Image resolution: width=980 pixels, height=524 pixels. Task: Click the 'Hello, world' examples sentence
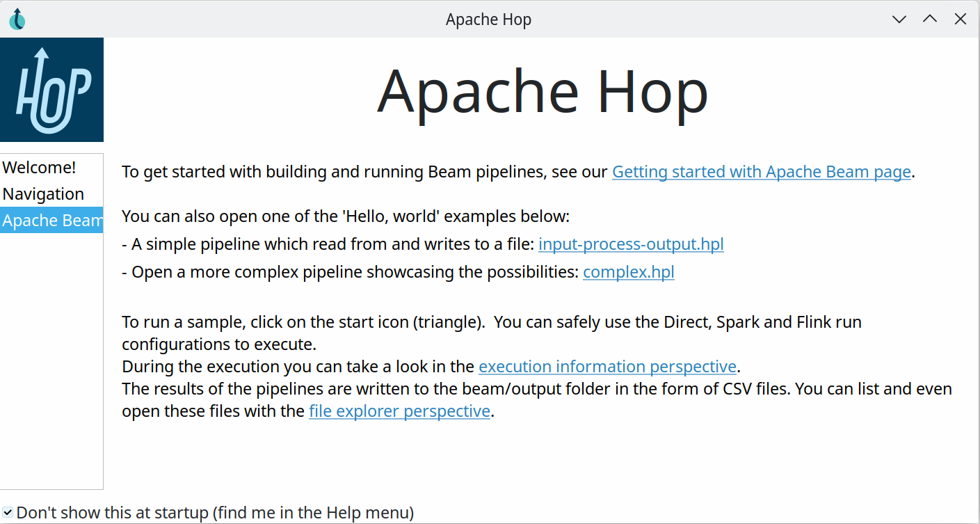tap(346, 216)
